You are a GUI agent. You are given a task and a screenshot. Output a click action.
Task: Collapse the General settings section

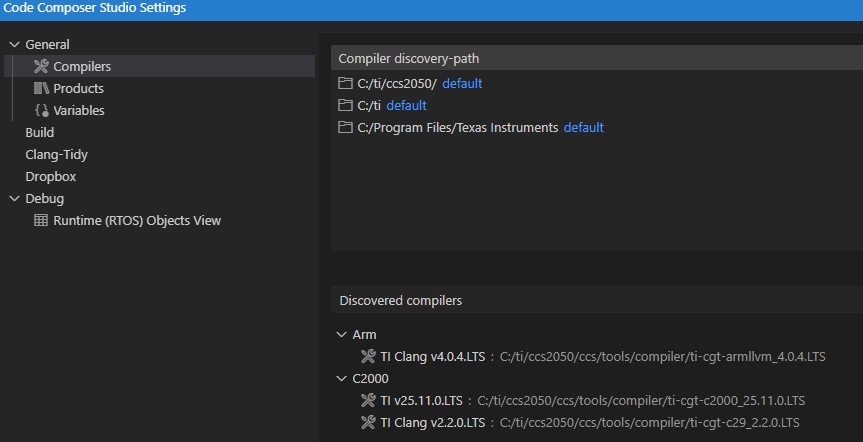(14, 45)
